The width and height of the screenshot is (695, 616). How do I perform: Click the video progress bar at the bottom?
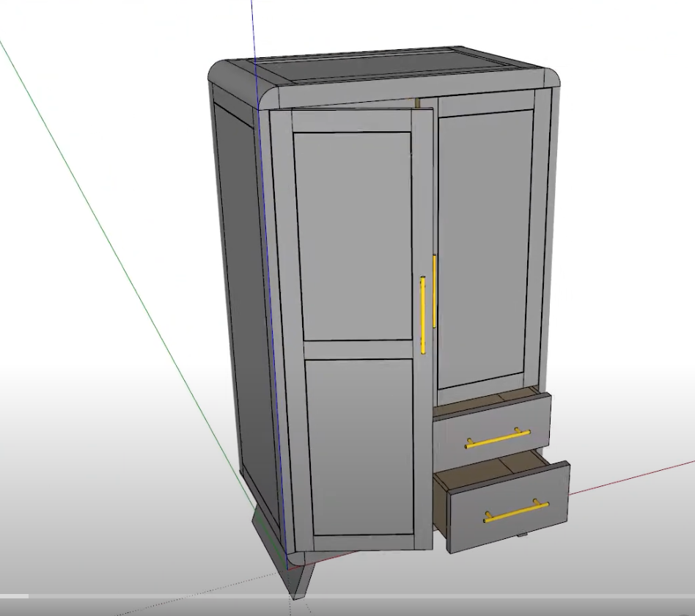pyautogui.click(x=347, y=596)
